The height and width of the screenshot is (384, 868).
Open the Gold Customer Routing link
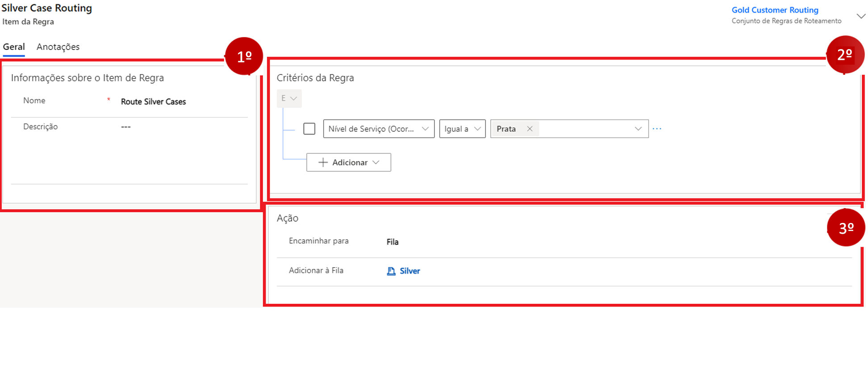[775, 10]
